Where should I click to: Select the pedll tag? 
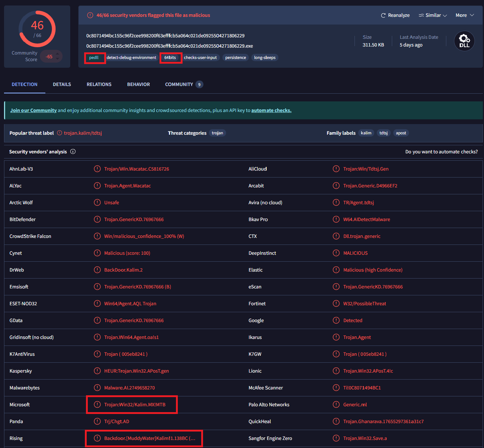coord(94,57)
